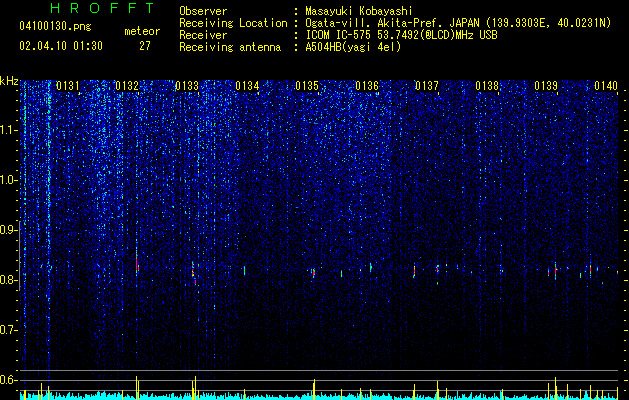The height and width of the screenshot is (400, 629).
Task: Click the 1.0 kHz frequency axis label
Action: pyautogui.click(x=9, y=180)
